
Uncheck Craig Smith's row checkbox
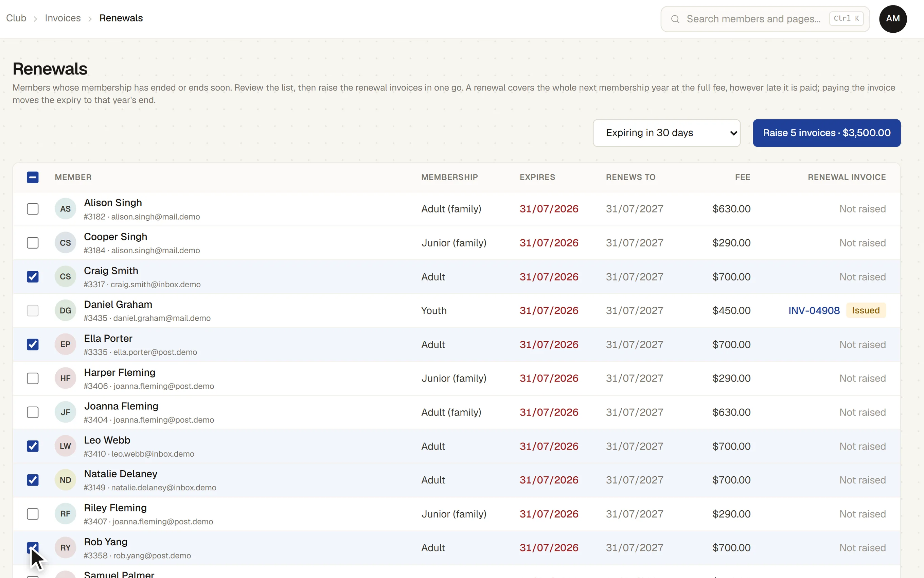(x=33, y=277)
